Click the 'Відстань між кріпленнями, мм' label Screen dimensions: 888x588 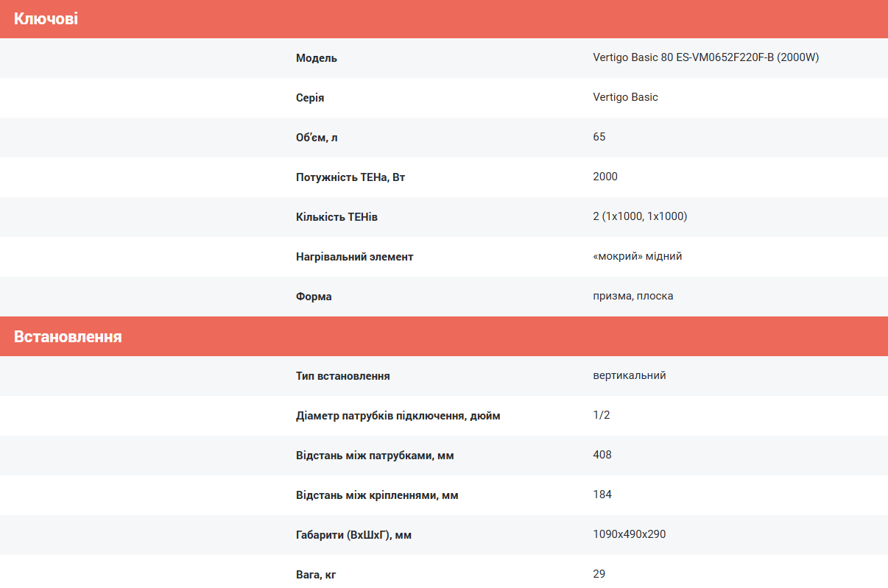point(377,495)
